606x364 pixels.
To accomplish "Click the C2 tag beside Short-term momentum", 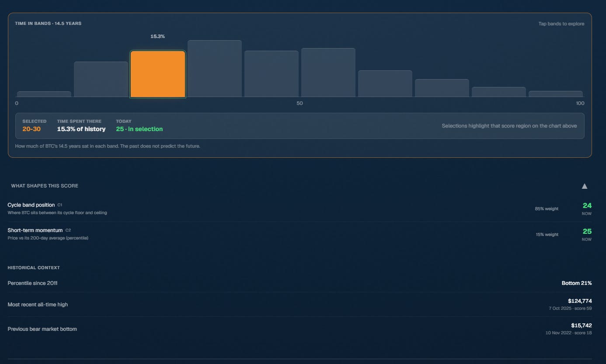I will click(68, 230).
